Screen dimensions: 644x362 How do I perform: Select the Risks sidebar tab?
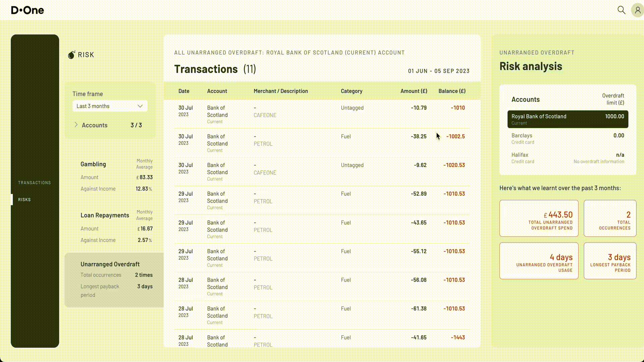tap(24, 200)
